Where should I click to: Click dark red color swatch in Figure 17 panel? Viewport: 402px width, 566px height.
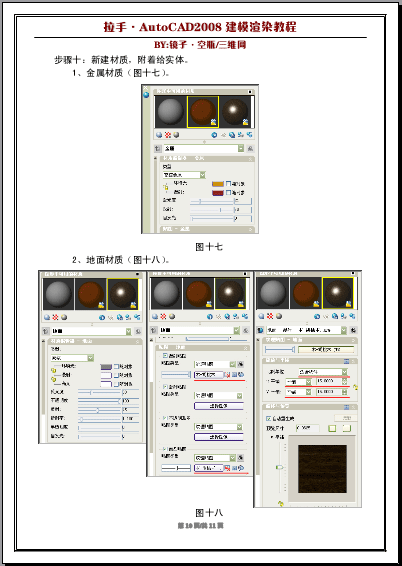pyautogui.click(x=218, y=193)
